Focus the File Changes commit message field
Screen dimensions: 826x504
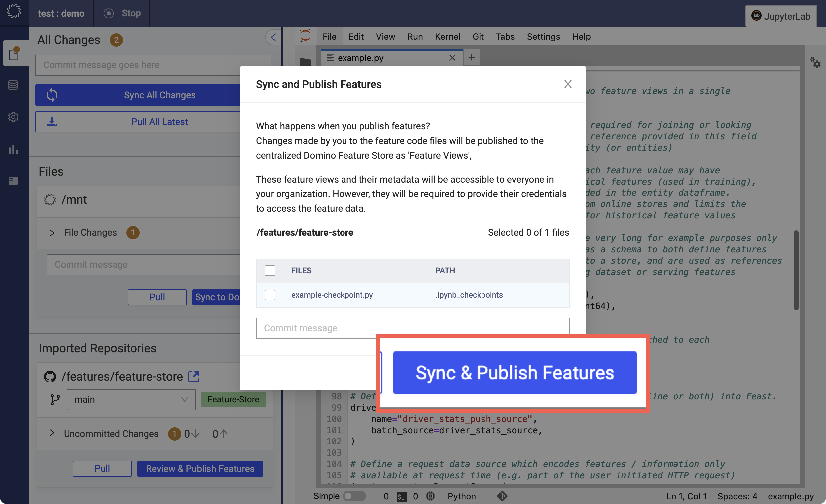(143, 264)
